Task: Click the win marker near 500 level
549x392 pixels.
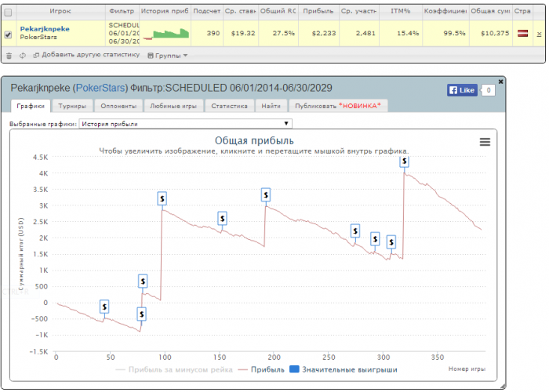Action: tap(143, 281)
